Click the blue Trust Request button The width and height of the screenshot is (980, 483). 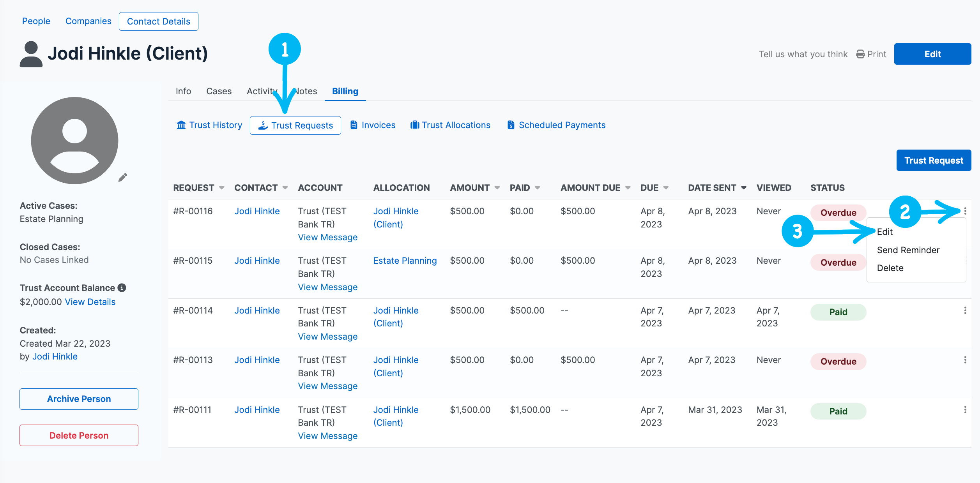(933, 160)
